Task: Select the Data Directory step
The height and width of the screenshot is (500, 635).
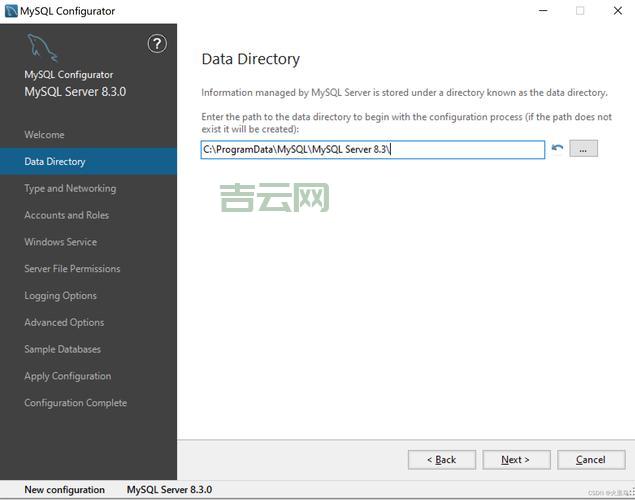Action: (x=55, y=162)
